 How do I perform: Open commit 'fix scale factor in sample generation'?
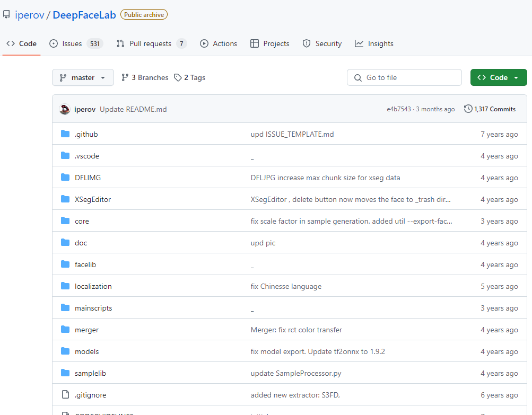(351, 221)
